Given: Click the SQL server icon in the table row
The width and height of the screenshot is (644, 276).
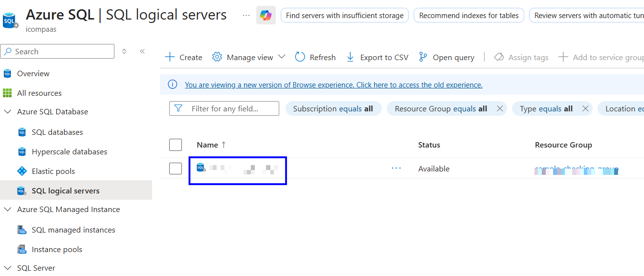Looking at the screenshot, I should [x=201, y=168].
